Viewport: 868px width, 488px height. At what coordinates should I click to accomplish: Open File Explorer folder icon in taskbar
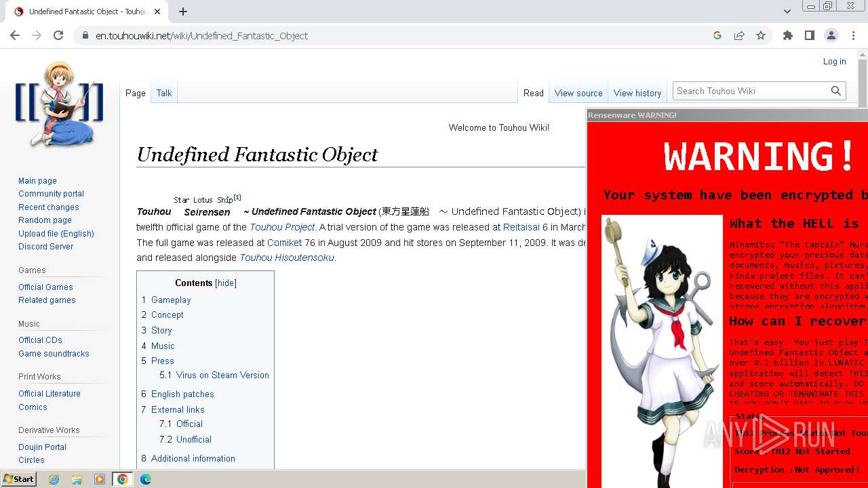tap(77, 479)
